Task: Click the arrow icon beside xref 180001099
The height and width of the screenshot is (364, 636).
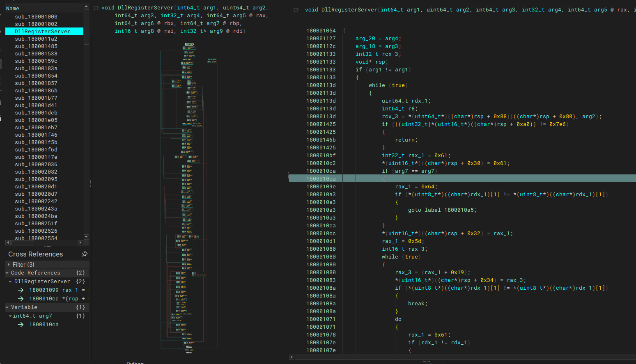Action: pyautogui.click(x=20, y=290)
